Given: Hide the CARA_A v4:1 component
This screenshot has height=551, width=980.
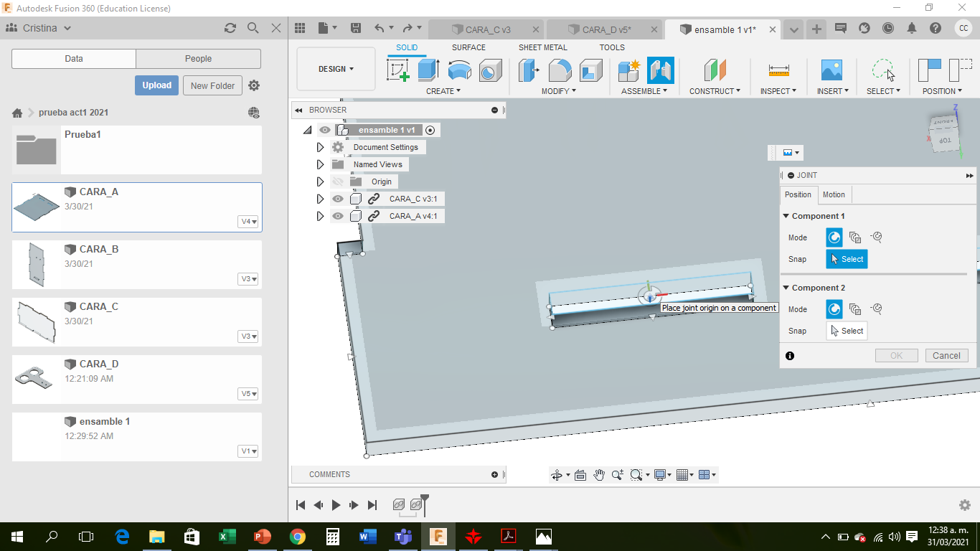Looking at the screenshot, I should click(x=338, y=216).
